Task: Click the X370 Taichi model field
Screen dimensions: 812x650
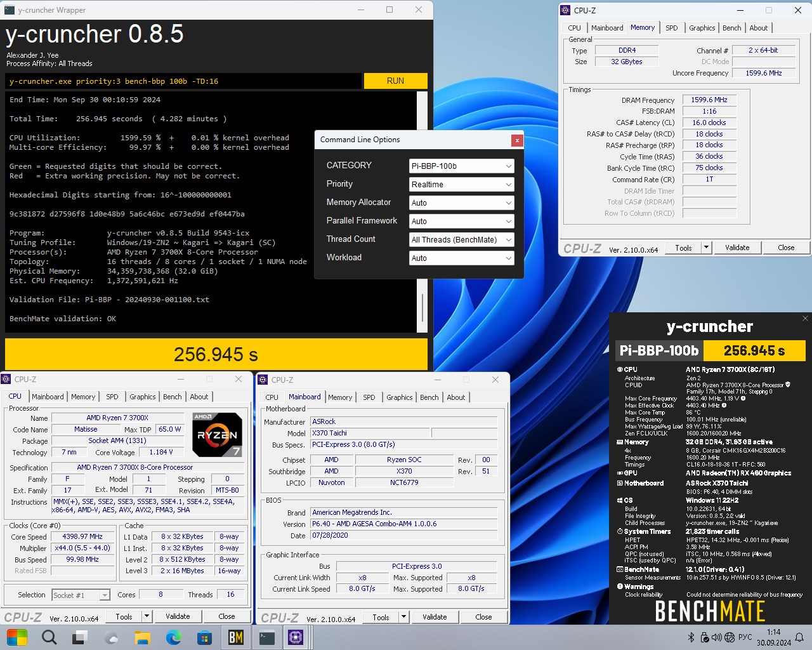Action: click(370, 433)
